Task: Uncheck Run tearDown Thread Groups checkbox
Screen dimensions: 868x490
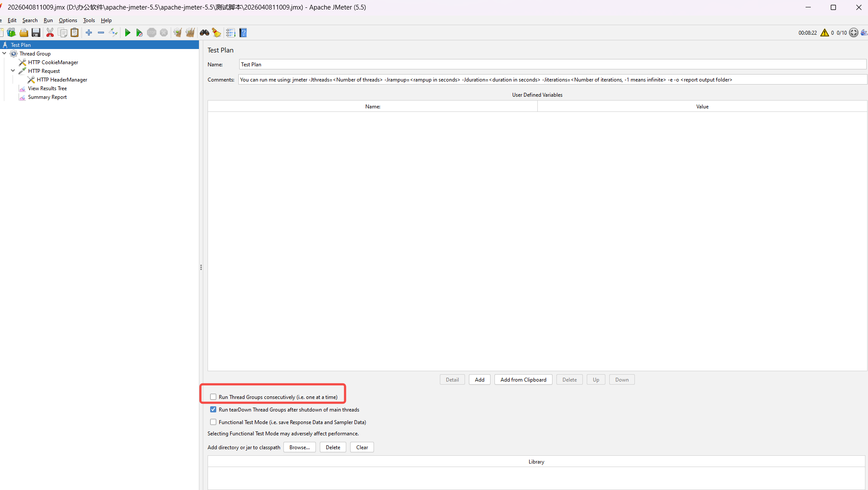Action: pos(213,409)
